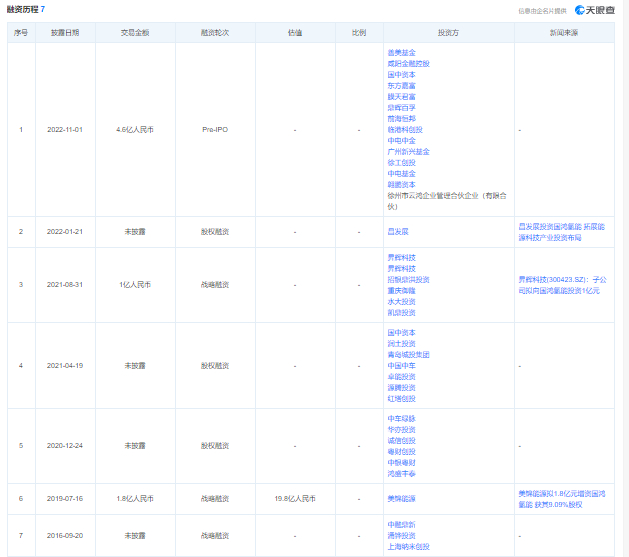
Task: Open investor link 鸿盛丰泰
Action: 401,474
